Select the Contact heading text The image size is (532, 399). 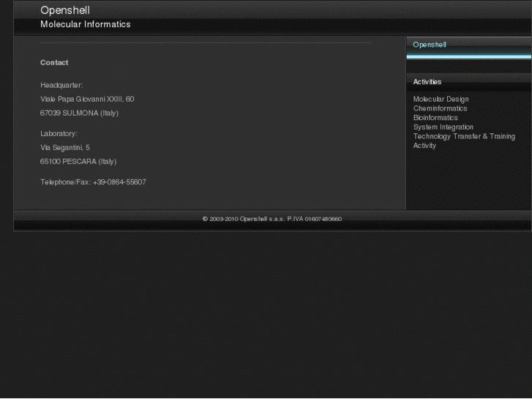[x=54, y=62]
